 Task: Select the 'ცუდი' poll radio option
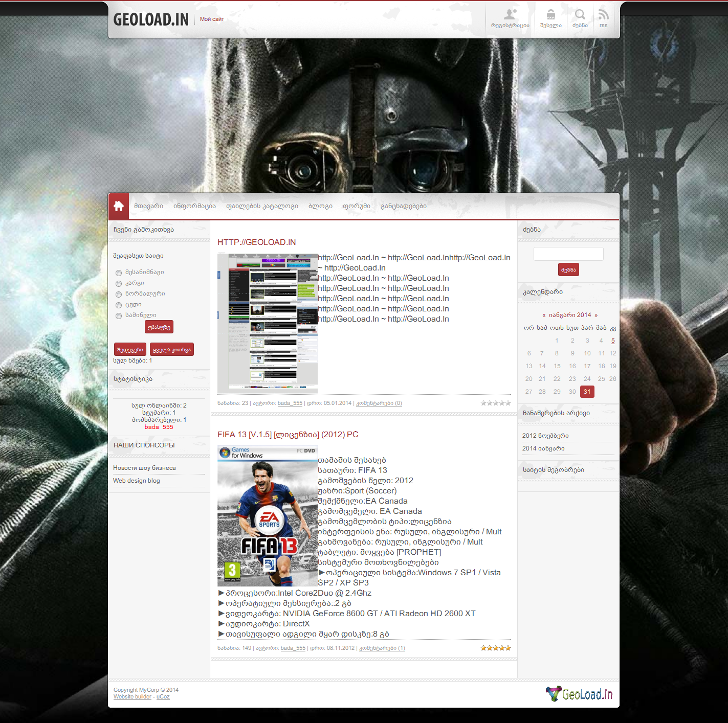(119, 305)
